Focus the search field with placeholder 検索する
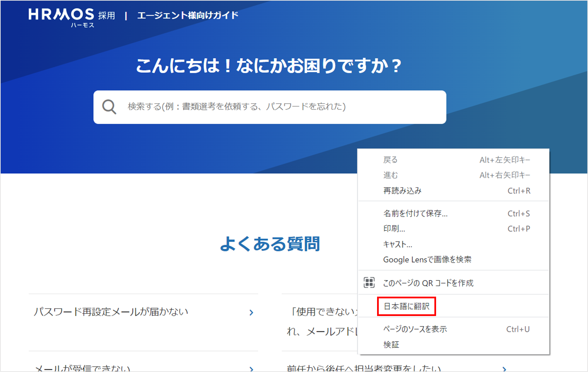Viewport: 588px width, 372px height. [270, 107]
